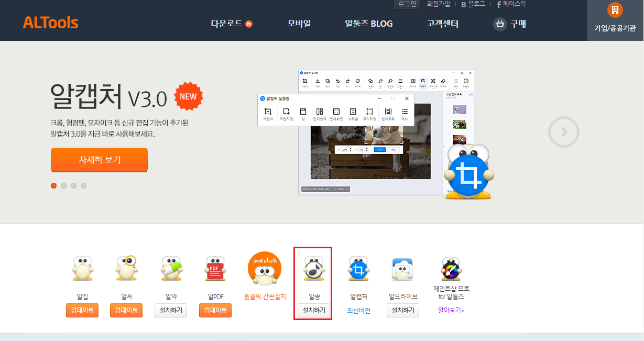Click the 기업/공공기관 building icon

tap(615, 9)
